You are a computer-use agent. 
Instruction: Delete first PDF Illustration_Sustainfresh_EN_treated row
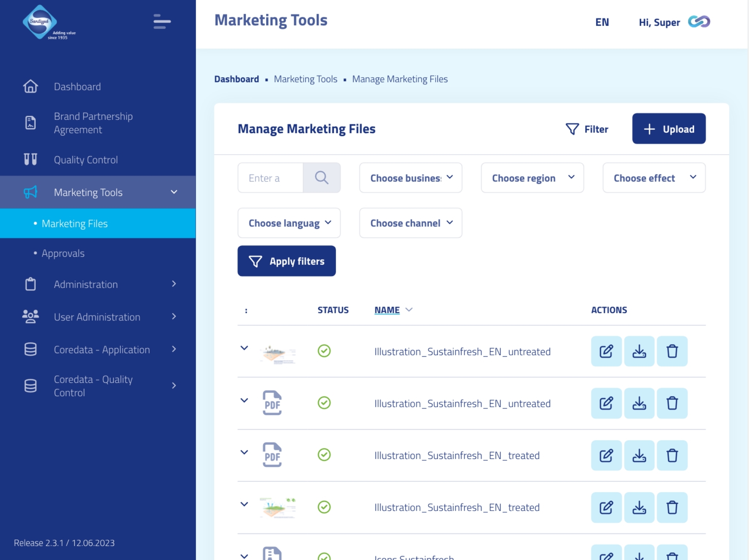point(672,455)
